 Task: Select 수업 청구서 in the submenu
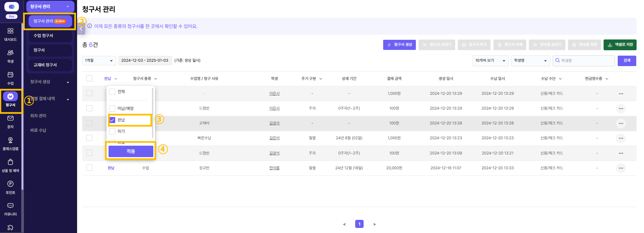50,36
